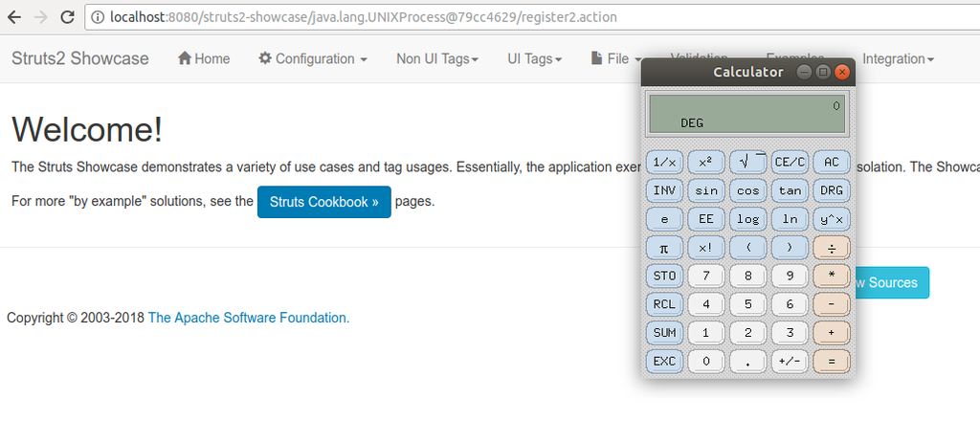Image resolution: width=980 pixels, height=443 pixels.
Task: Click the SUM memory key
Action: 664,333
